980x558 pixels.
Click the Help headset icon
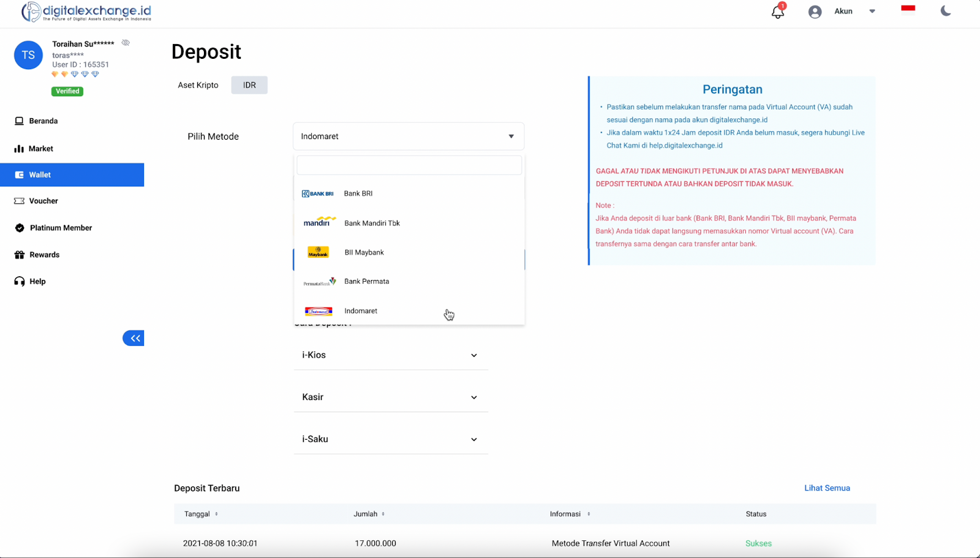pos(20,282)
